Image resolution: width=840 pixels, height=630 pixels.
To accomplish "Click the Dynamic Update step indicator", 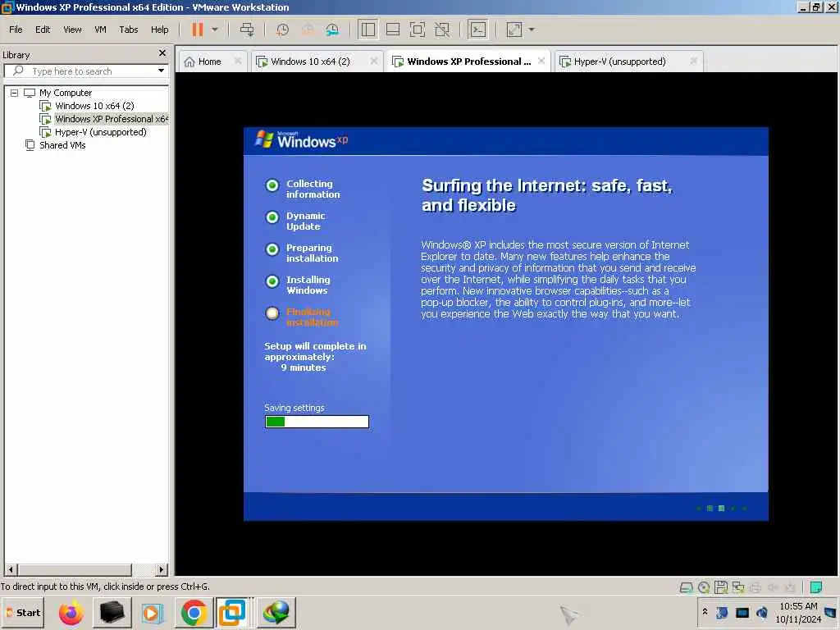I will (272, 217).
